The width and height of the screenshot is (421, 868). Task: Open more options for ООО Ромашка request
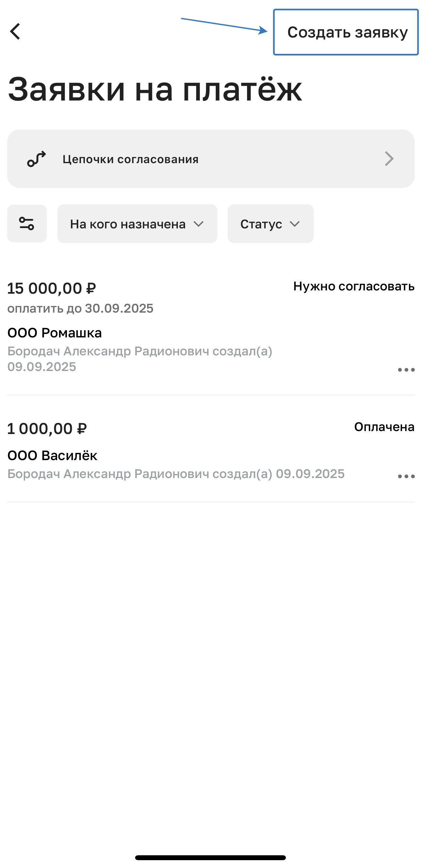click(x=406, y=370)
